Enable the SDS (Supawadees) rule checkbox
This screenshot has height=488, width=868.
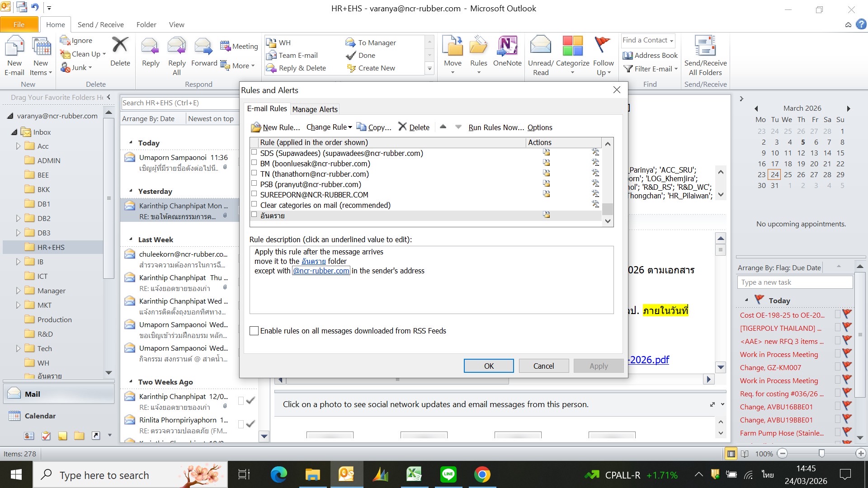254,153
